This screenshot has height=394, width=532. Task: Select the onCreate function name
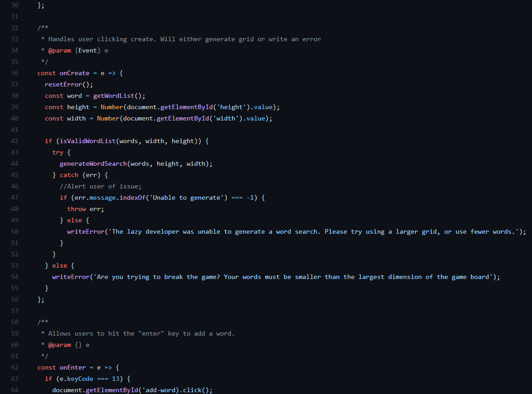pos(75,73)
